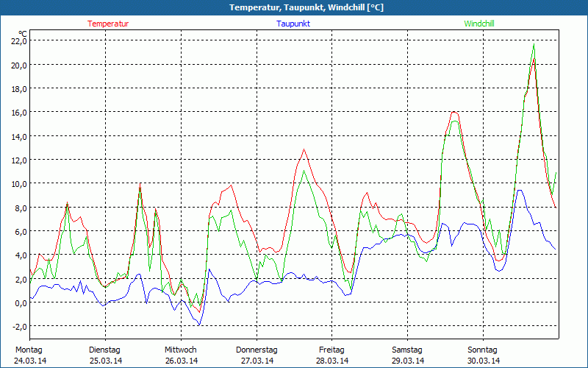Click the blue dew point minimum on Mittwoch

[x=199, y=325]
